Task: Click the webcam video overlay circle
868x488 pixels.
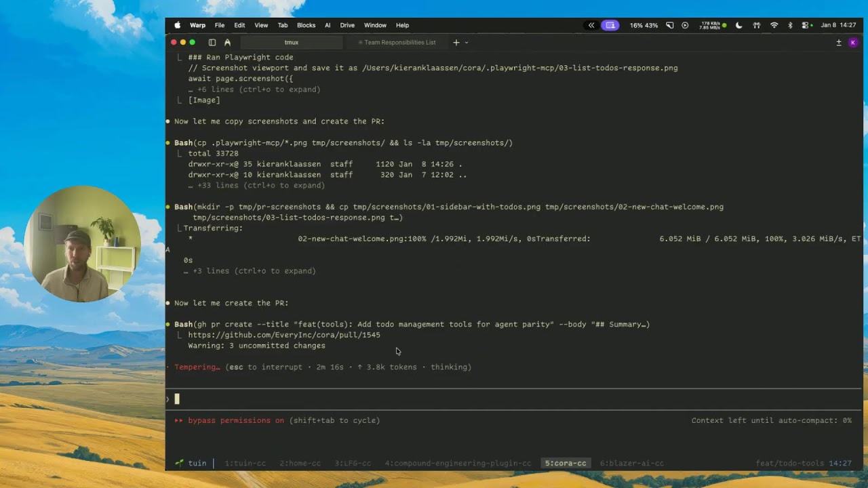Action: [82, 244]
